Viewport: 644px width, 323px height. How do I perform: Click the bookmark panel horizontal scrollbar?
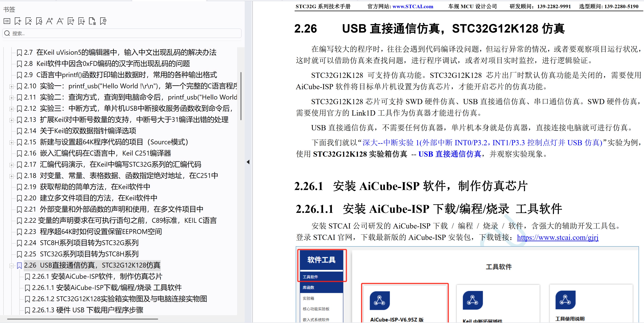coord(82,319)
